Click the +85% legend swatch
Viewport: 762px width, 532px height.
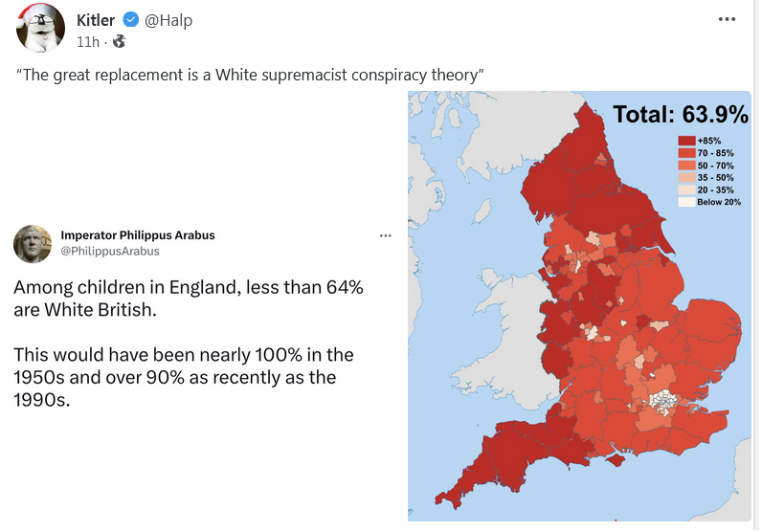click(x=686, y=141)
